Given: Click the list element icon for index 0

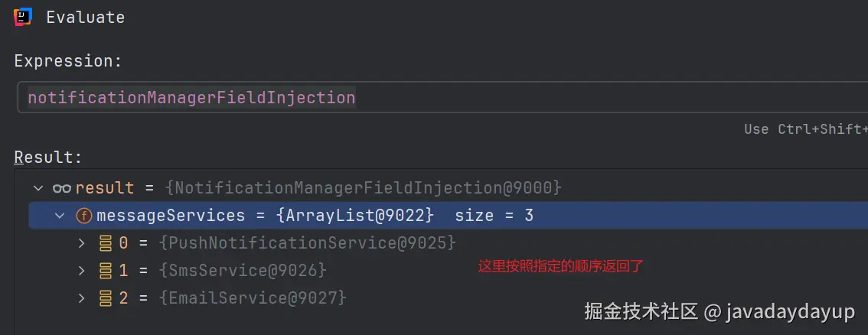Looking at the screenshot, I should pyautogui.click(x=105, y=243).
